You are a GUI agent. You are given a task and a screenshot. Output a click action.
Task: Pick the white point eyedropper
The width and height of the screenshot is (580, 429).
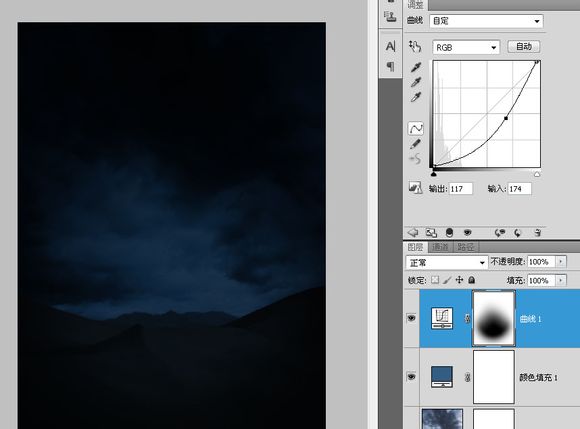pyautogui.click(x=416, y=97)
